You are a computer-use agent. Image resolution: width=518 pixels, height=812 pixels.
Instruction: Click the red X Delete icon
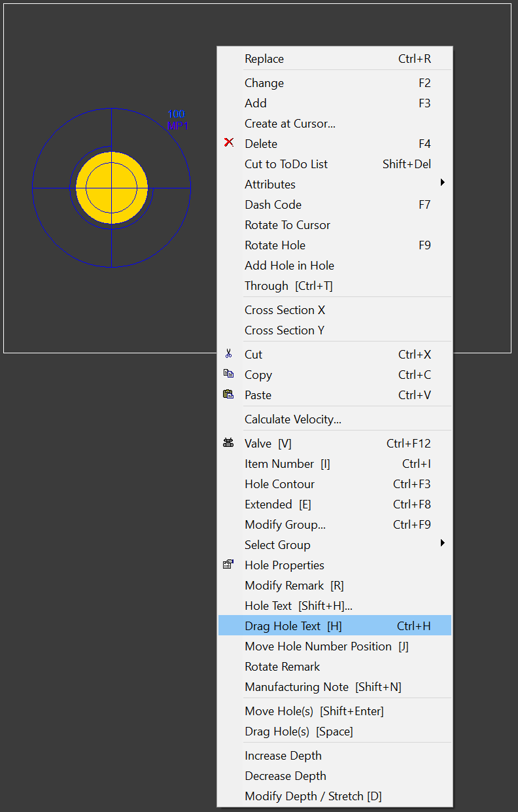[x=228, y=143]
